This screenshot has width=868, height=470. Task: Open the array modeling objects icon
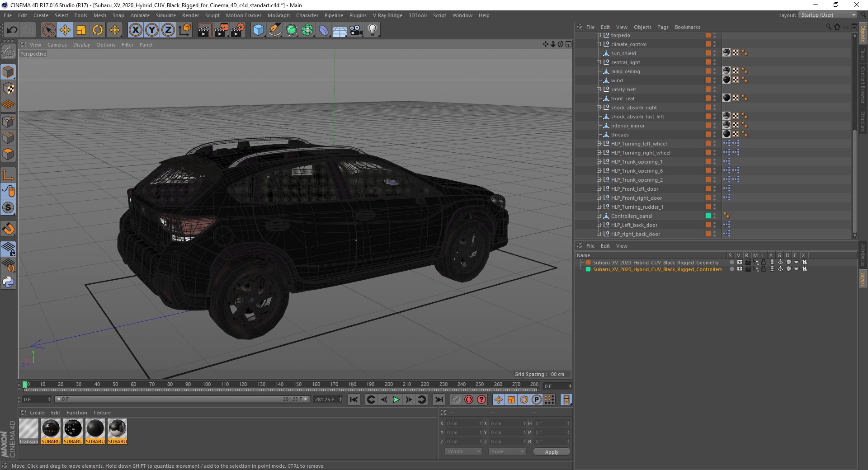click(307, 30)
